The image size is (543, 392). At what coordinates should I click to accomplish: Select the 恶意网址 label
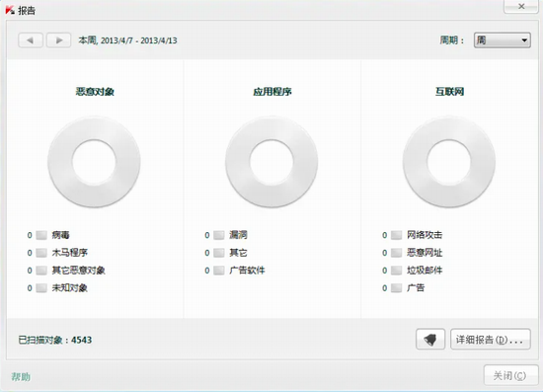425,253
